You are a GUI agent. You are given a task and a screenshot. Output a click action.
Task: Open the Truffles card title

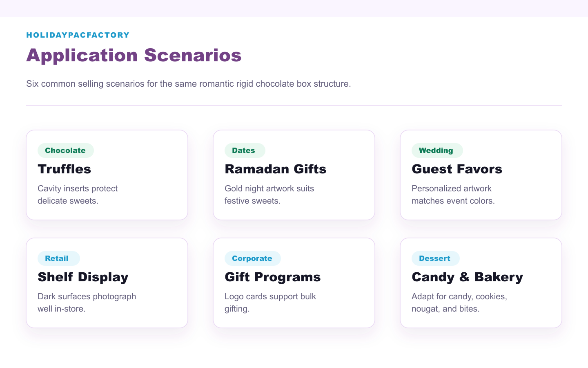tap(64, 169)
